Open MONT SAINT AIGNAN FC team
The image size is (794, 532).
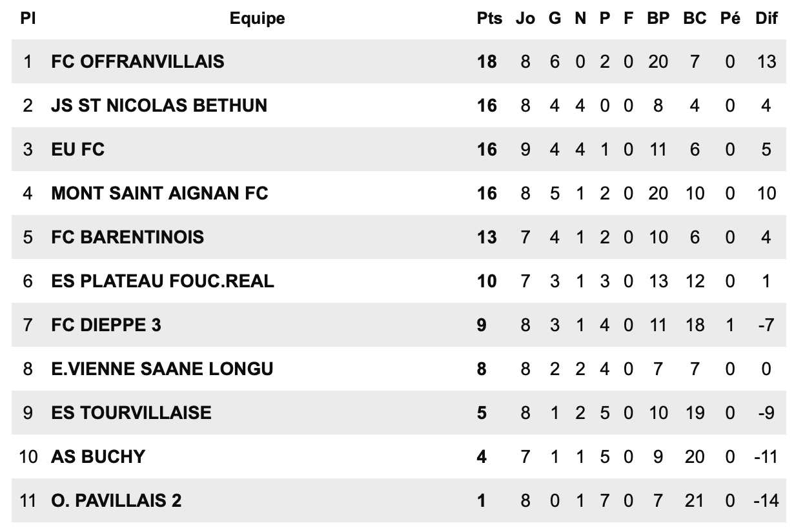159,193
